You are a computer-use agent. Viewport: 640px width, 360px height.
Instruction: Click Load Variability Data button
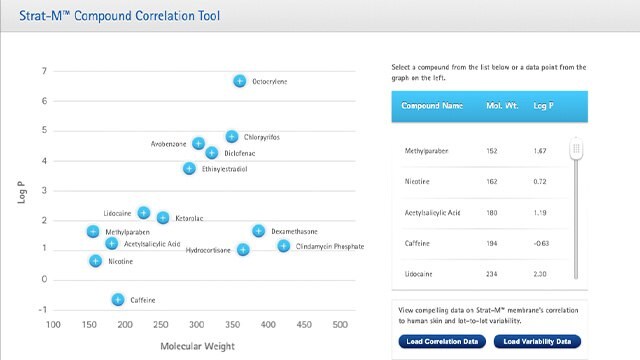pyautogui.click(x=537, y=341)
